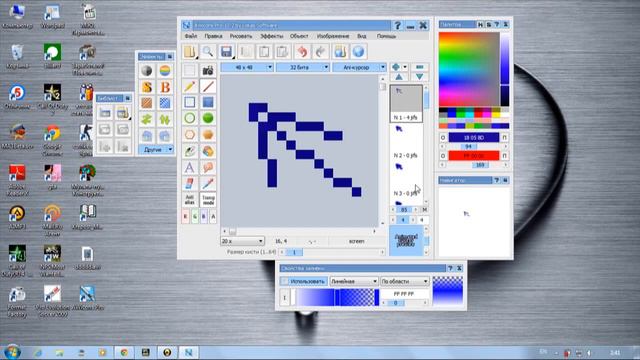Open the 48 x 48 image size dropdown
640x360 pixels.
tap(247, 67)
